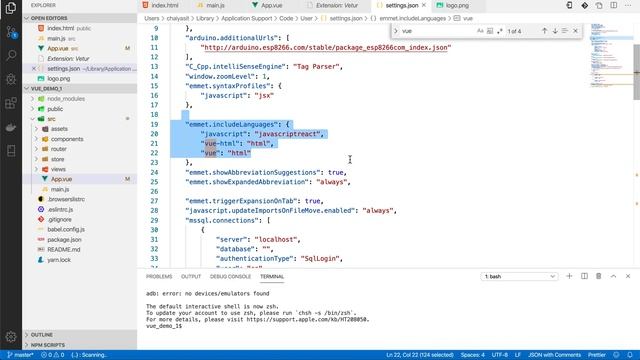Open the Problems panel tab
This screenshot has height=360, width=640.
tap(159, 276)
